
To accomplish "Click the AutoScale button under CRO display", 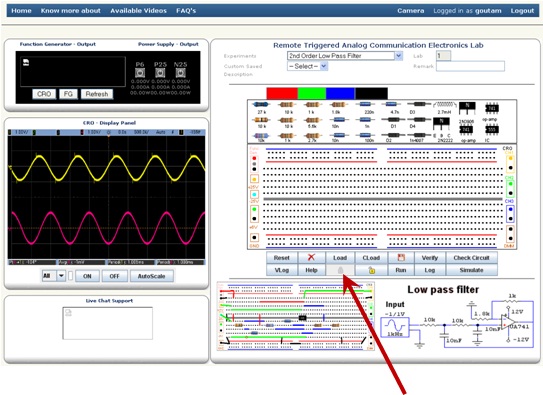I will click(151, 276).
